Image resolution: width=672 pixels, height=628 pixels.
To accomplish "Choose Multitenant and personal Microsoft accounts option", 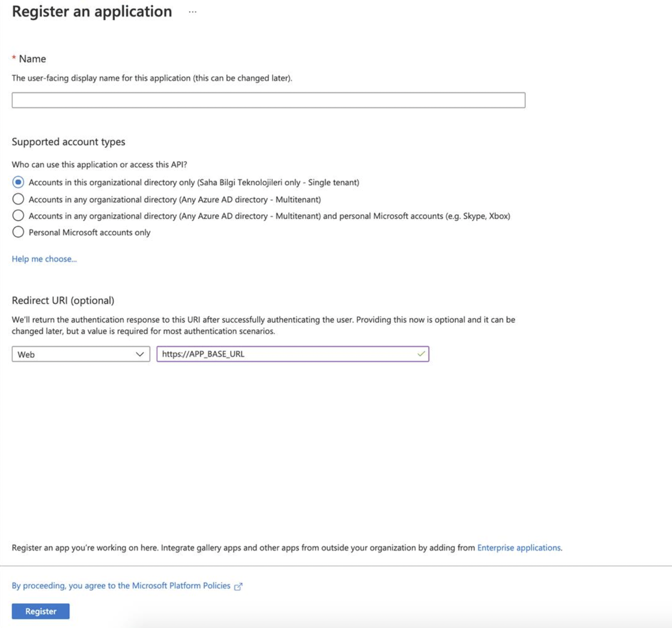I will [x=18, y=216].
